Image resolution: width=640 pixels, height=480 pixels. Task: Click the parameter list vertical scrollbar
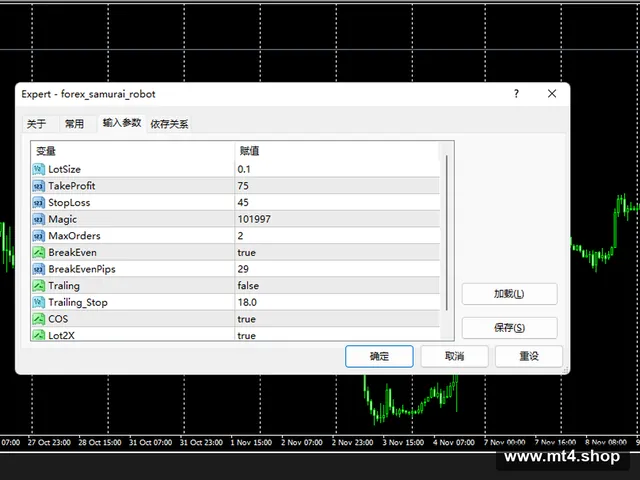447,233
